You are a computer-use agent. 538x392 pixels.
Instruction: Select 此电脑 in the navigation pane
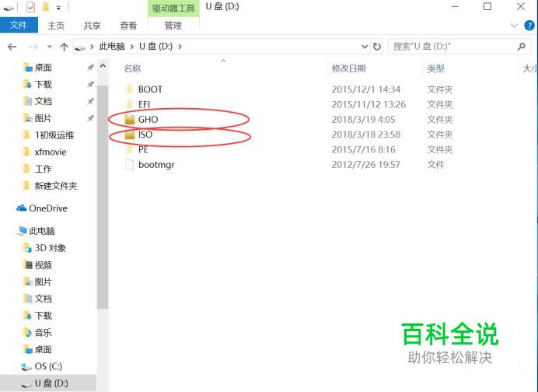pos(37,231)
